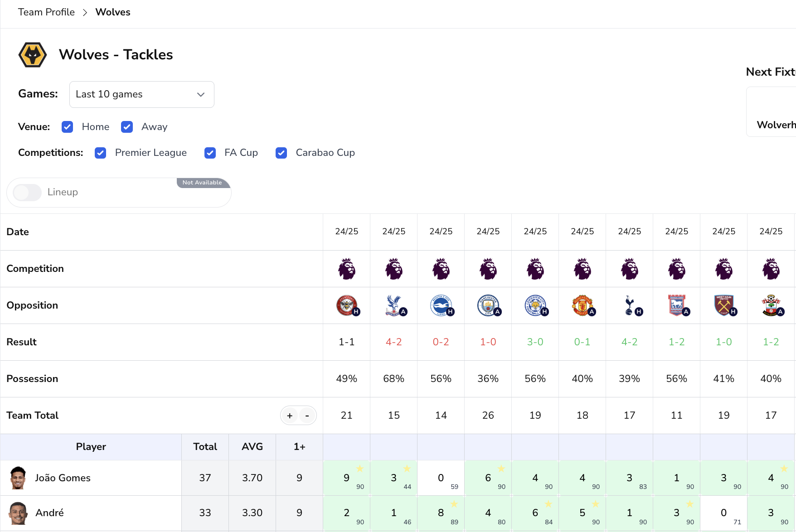The height and width of the screenshot is (532, 796).
Task: Click the Crystal Palace opposition badge
Action: (x=394, y=305)
